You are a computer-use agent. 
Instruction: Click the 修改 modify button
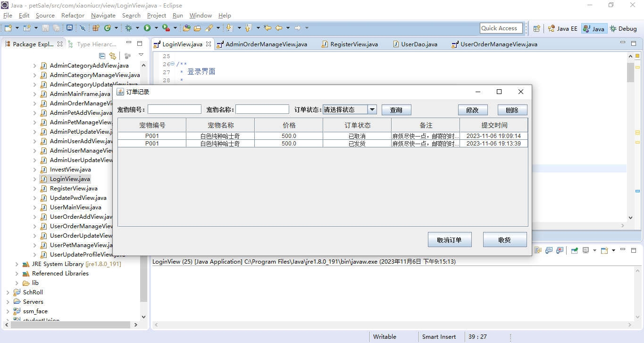[473, 110]
